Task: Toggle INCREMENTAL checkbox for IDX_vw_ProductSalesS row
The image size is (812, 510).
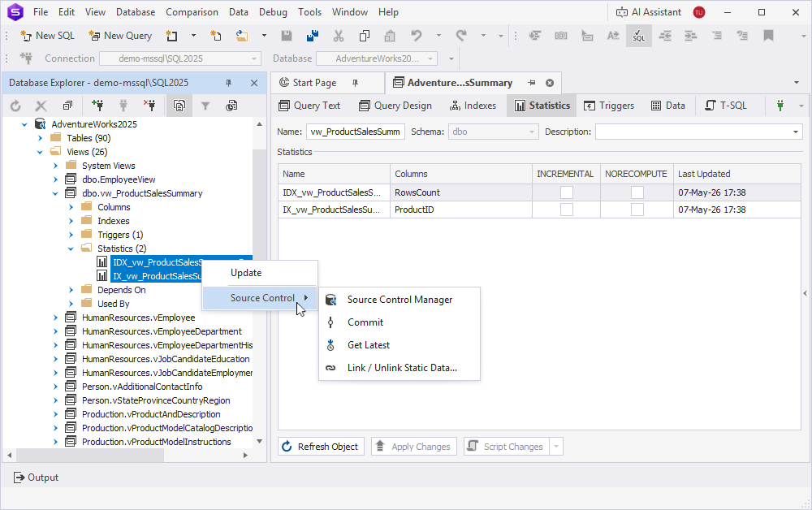Action: pyautogui.click(x=567, y=192)
